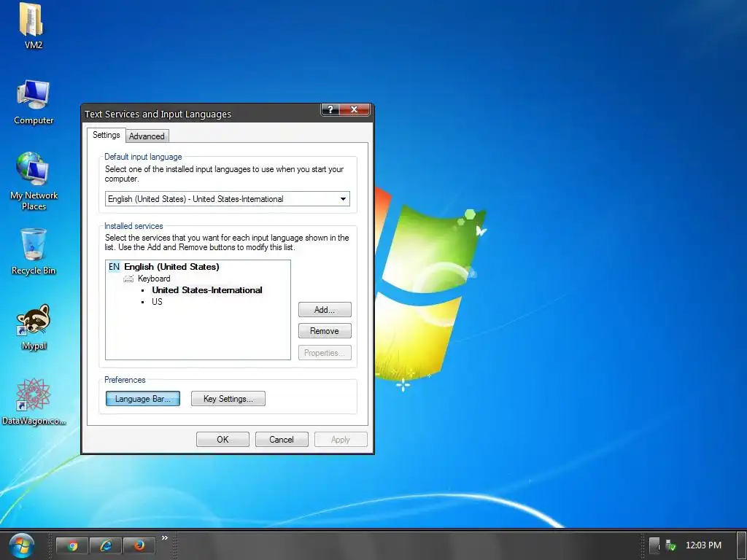This screenshot has height=560, width=747.
Task: Show more quick launch items chevron
Action: coord(165,537)
